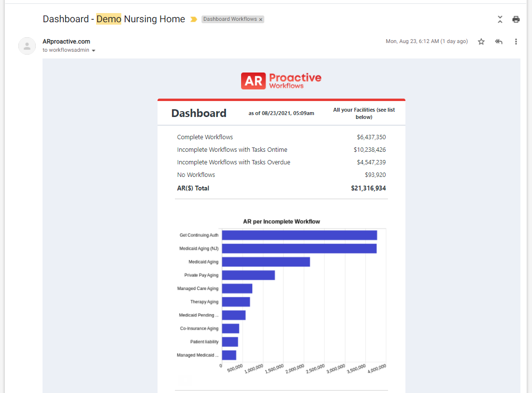Remove the Dashboard Workflows label
Image resolution: width=532 pixels, height=393 pixels.
coord(260,19)
